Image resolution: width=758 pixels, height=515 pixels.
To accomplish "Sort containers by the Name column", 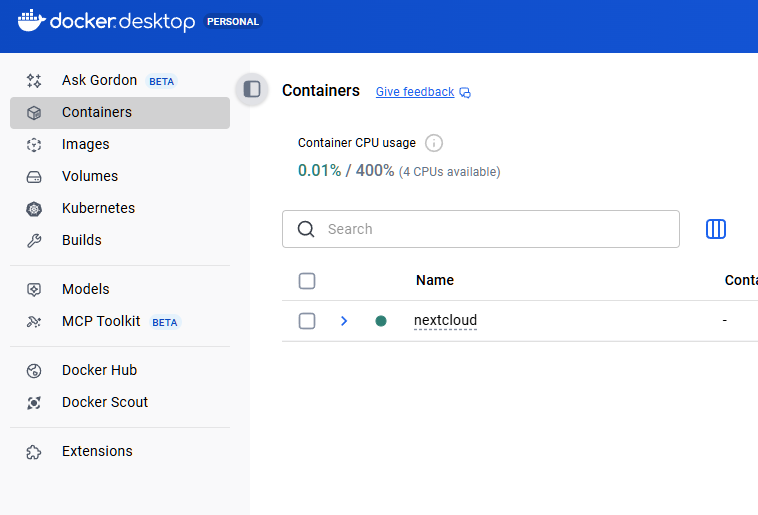I will (x=435, y=281).
